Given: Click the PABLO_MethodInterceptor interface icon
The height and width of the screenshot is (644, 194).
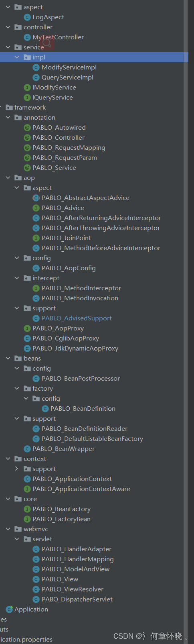Looking at the screenshot, I should click(36, 288).
